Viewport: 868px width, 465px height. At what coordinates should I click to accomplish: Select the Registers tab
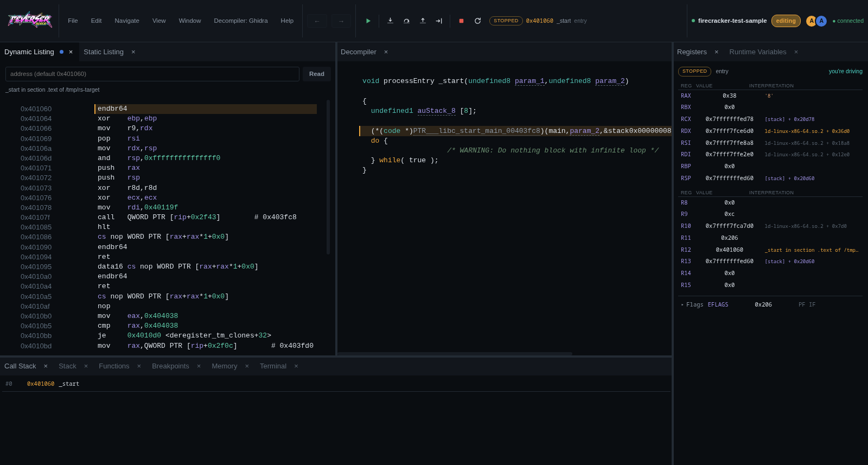tap(692, 52)
